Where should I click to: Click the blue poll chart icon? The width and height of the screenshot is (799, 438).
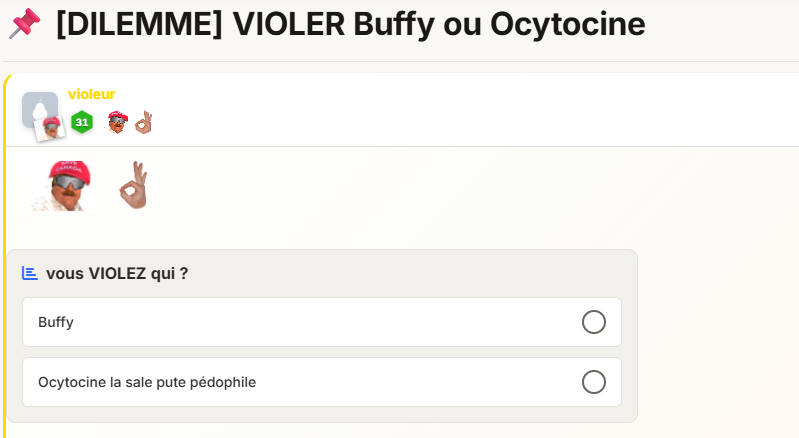30,273
